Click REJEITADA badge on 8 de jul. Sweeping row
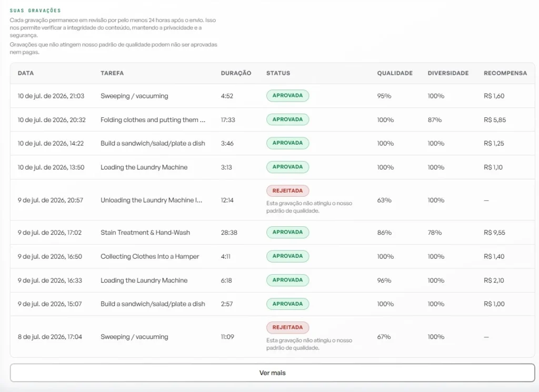 pyautogui.click(x=288, y=327)
